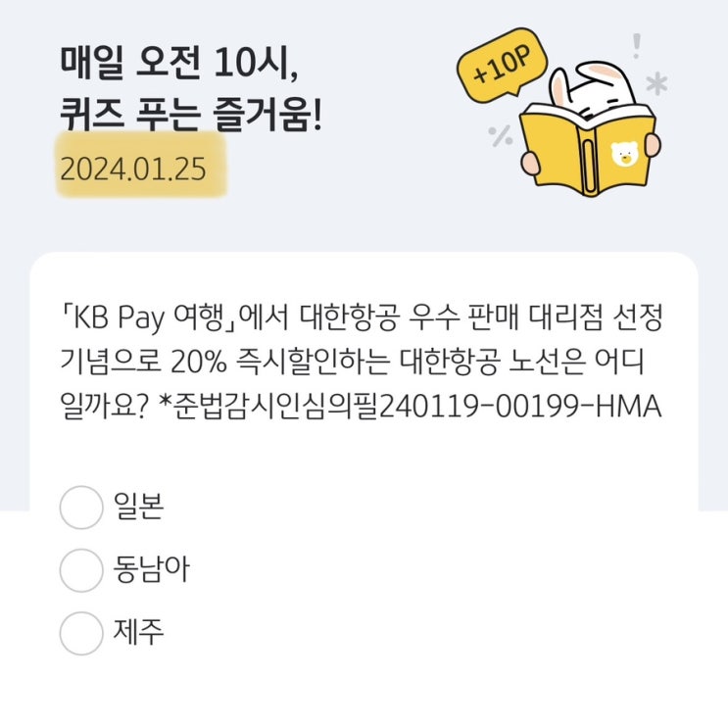Viewport: 728px width, 728px height.
Task: Tap the asterisk decoration near the rabbit
Action: coord(656,84)
